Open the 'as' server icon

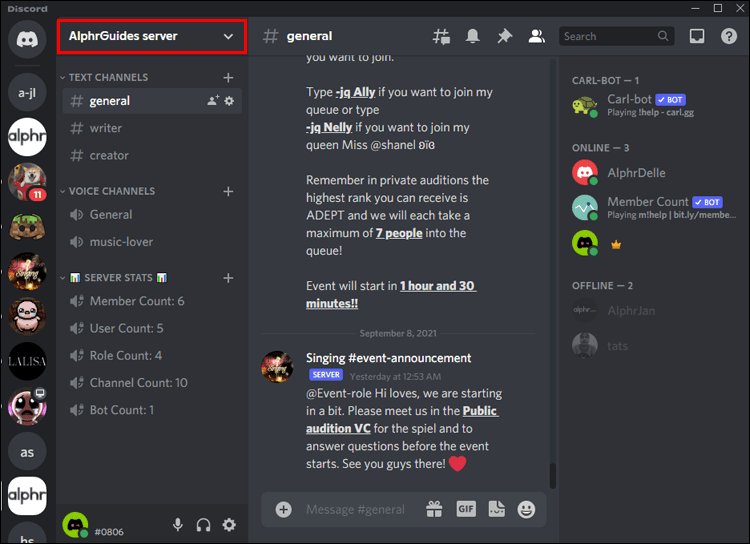27,451
